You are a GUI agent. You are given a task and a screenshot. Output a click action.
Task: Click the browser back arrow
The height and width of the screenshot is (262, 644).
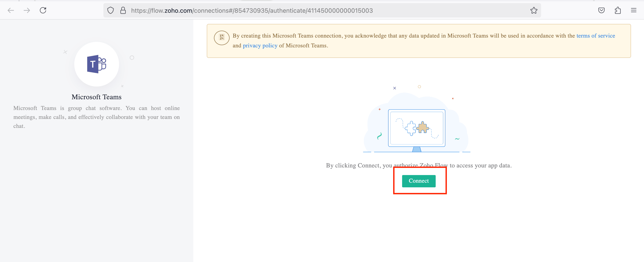11,10
